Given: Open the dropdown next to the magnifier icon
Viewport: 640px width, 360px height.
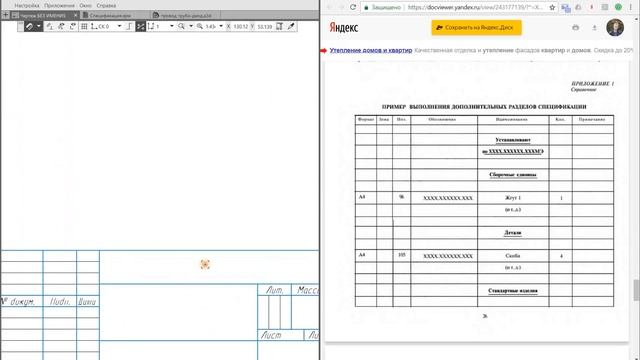Looking at the screenshot, I should coord(191,26).
